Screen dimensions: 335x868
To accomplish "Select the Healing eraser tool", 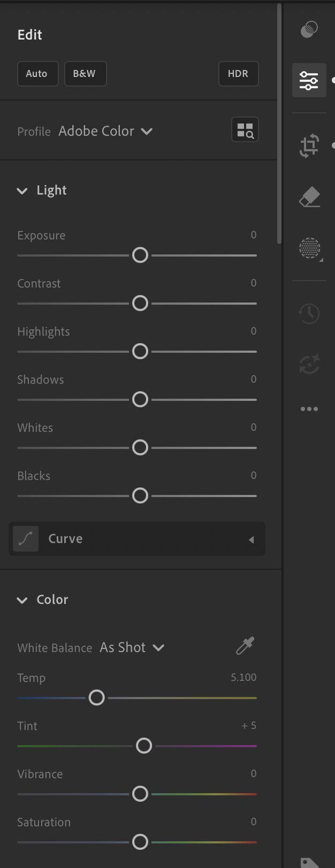I will (x=309, y=197).
